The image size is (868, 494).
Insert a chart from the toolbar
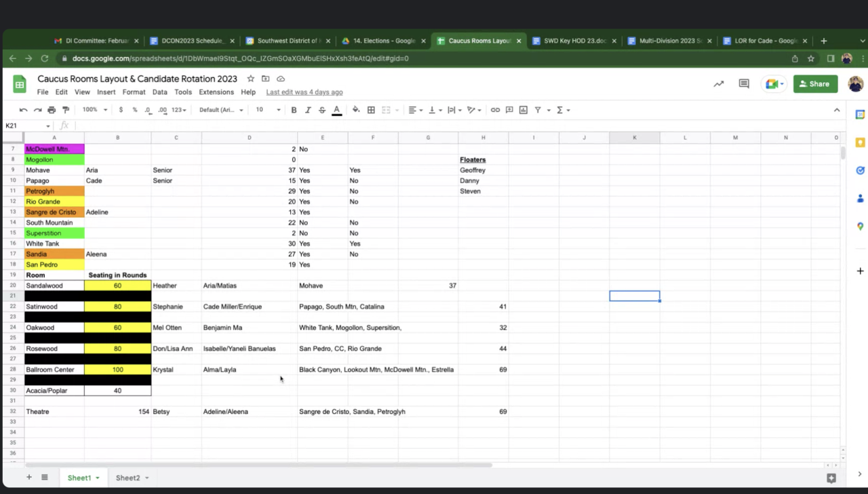coord(523,110)
